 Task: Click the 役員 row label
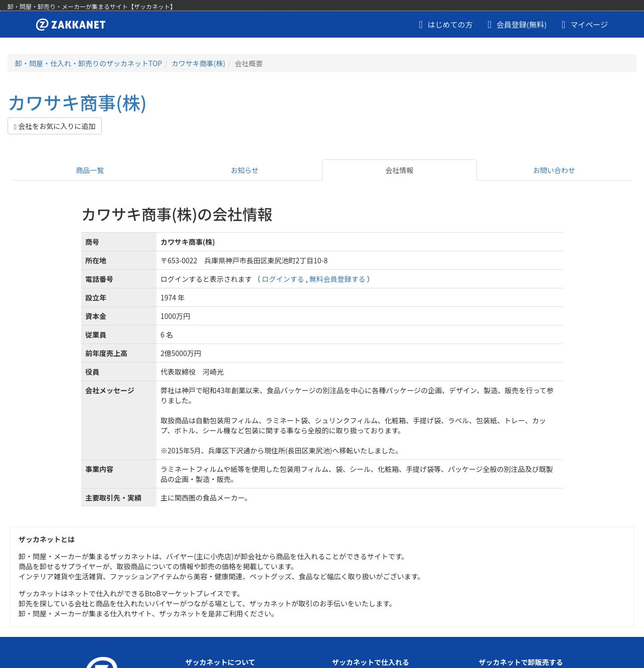click(x=92, y=372)
